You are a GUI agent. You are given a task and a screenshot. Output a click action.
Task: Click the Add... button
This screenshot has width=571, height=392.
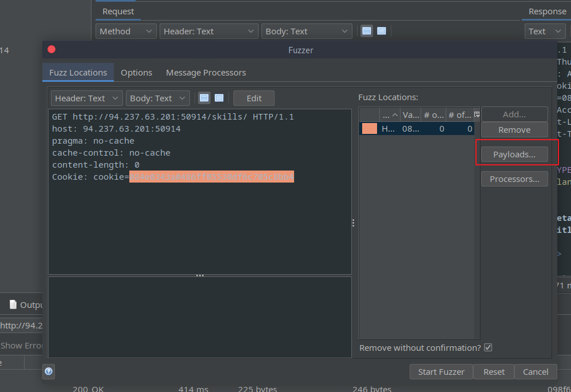pyautogui.click(x=514, y=114)
